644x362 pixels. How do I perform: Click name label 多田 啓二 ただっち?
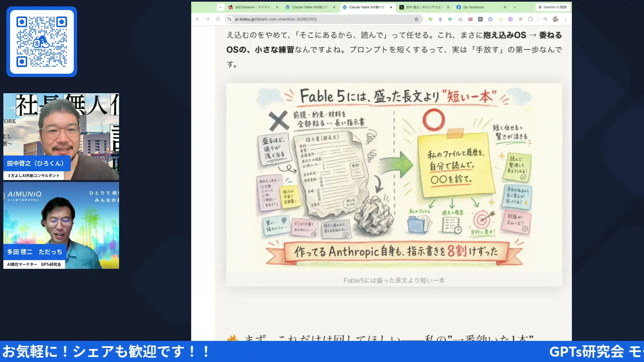click(35, 252)
